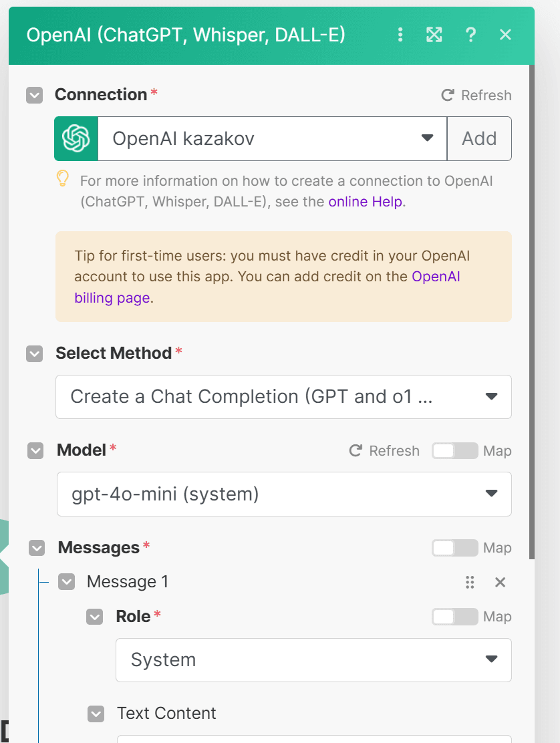Screen dimensions: 560x743
Task: Remove Message 1 with its X icon
Action: click(x=501, y=582)
